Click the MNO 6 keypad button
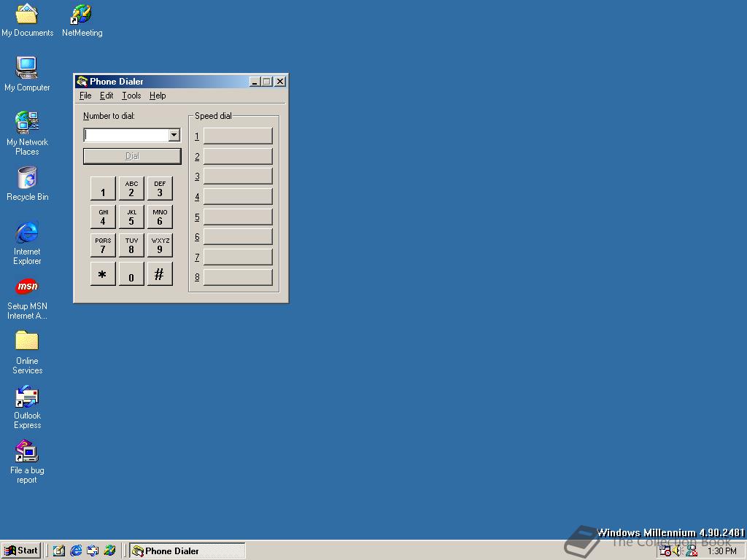 click(160, 217)
